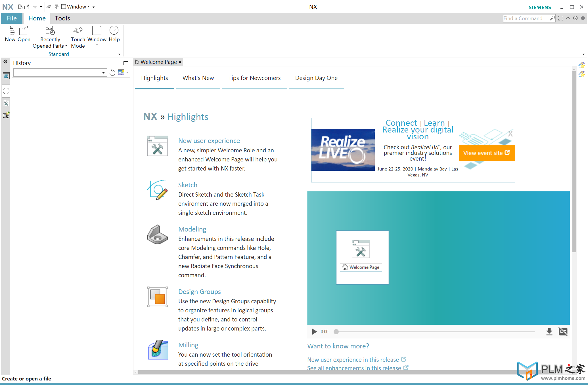The width and height of the screenshot is (588, 385).
Task: Toggle Touch Mode in the ribbon
Action: coord(78,37)
